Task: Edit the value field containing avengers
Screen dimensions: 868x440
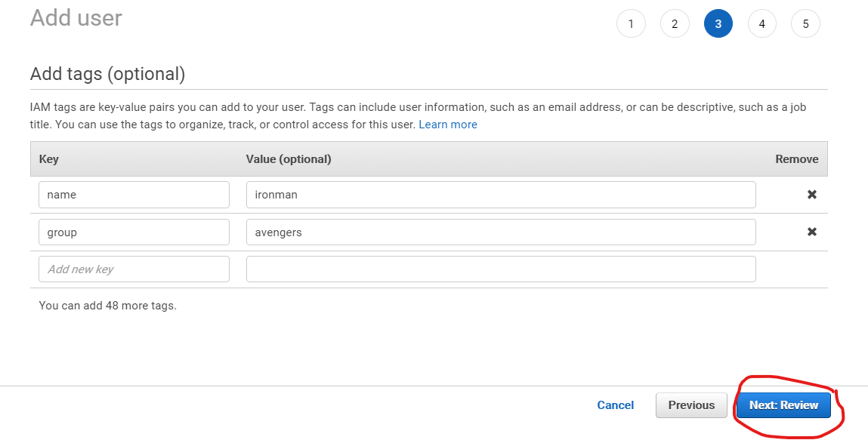Action: coord(501,232)
